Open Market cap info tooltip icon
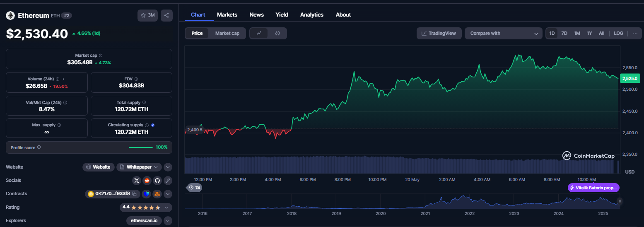 (x=101, y=55)
